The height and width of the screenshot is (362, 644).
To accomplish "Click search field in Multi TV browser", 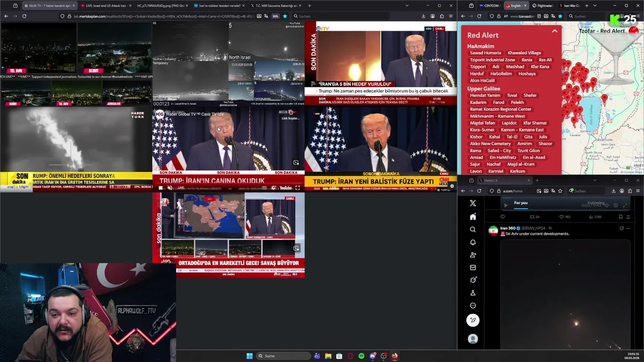I will (342, 16).
